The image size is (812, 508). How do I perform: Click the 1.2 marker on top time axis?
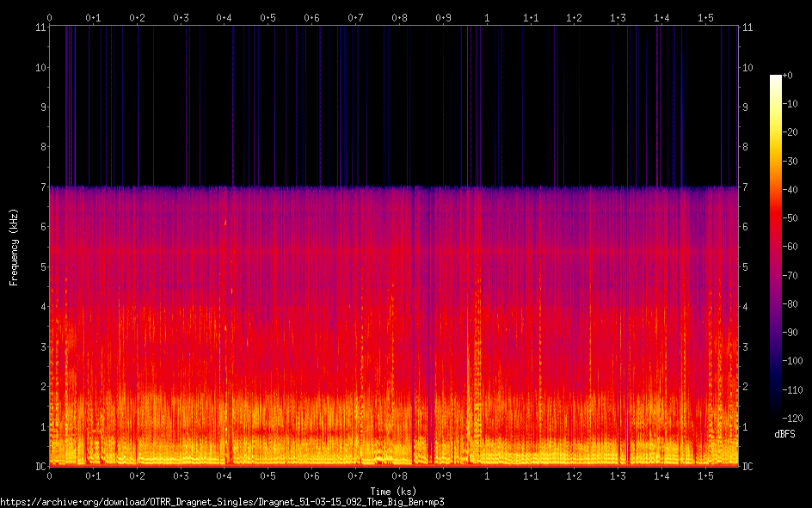[574, 17]
